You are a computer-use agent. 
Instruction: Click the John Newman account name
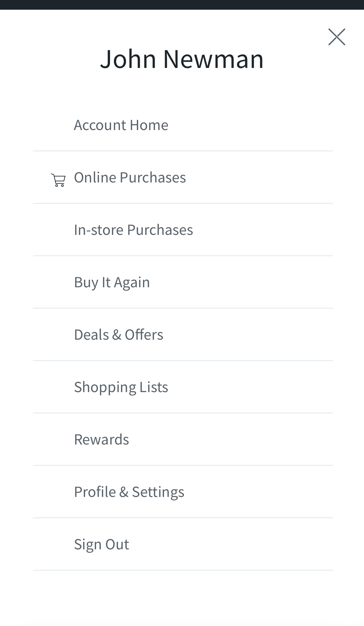click(x=182, y=59)
